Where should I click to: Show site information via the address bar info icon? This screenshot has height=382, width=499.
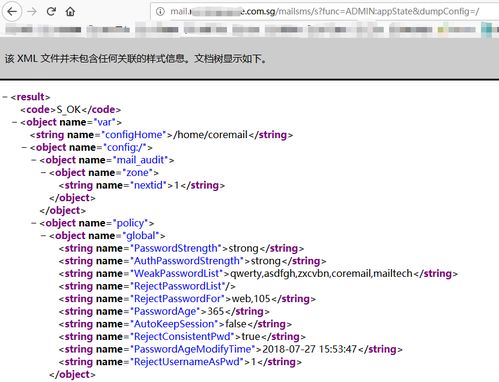[x=160, y=12]
